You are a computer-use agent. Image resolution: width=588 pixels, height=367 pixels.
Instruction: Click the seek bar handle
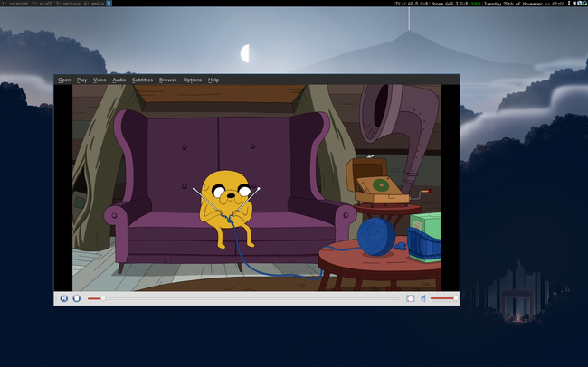(103, 298)
